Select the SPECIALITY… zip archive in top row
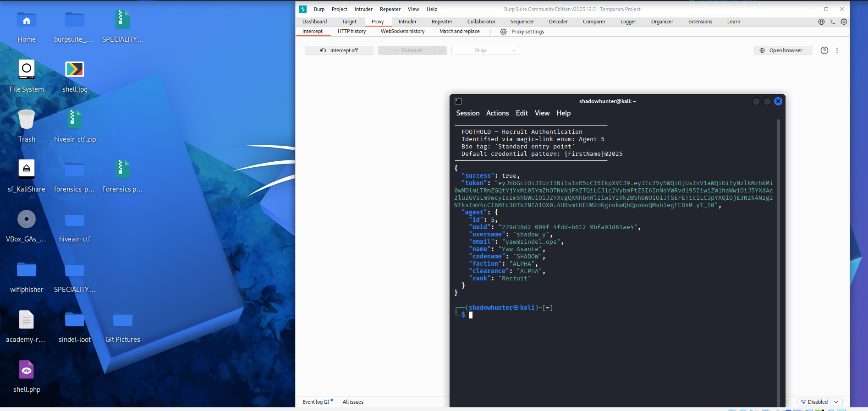The height and width of the screenshot is (411, 868). (123, 20)
